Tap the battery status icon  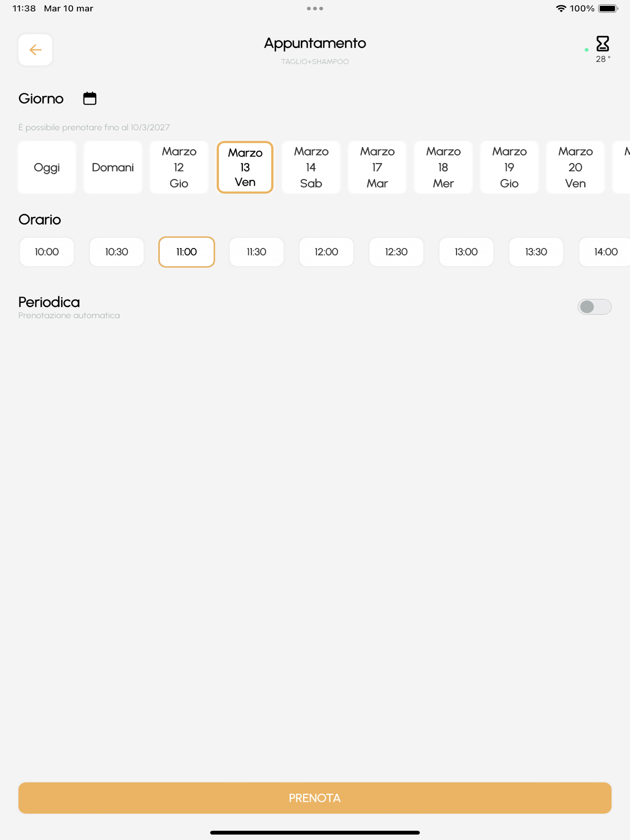coord(608,8)
